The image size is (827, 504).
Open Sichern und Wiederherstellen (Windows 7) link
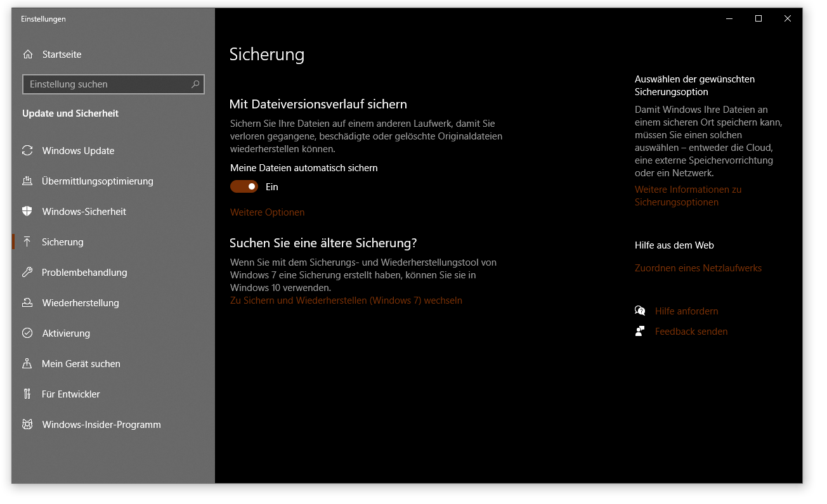(346, 300)
